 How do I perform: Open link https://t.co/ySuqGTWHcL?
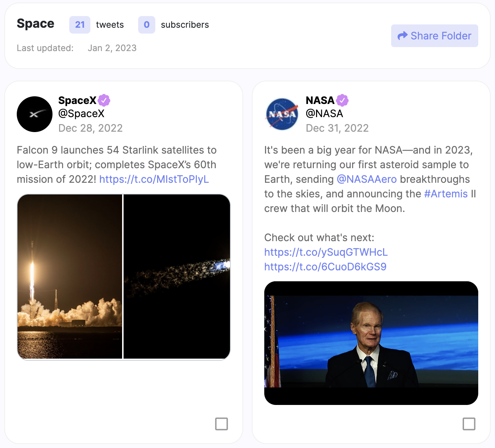pyautogui.click(x=326, y=252)
